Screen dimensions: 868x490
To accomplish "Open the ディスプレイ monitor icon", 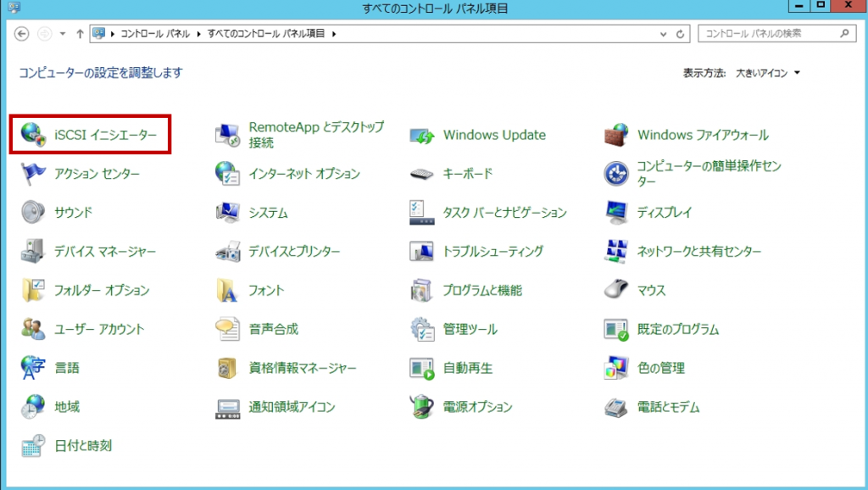I will (x=616, y=213).
